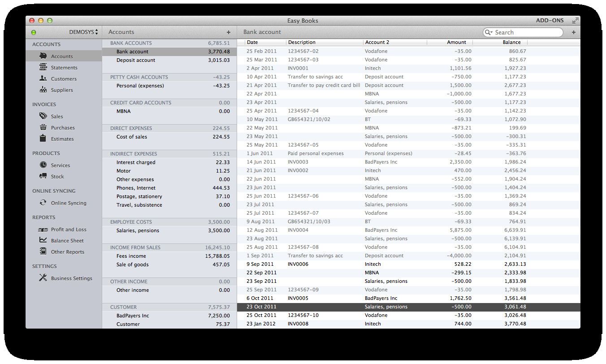Select GB654321/10/02 BT transaction
606x364 pixels.
[409, 119]
